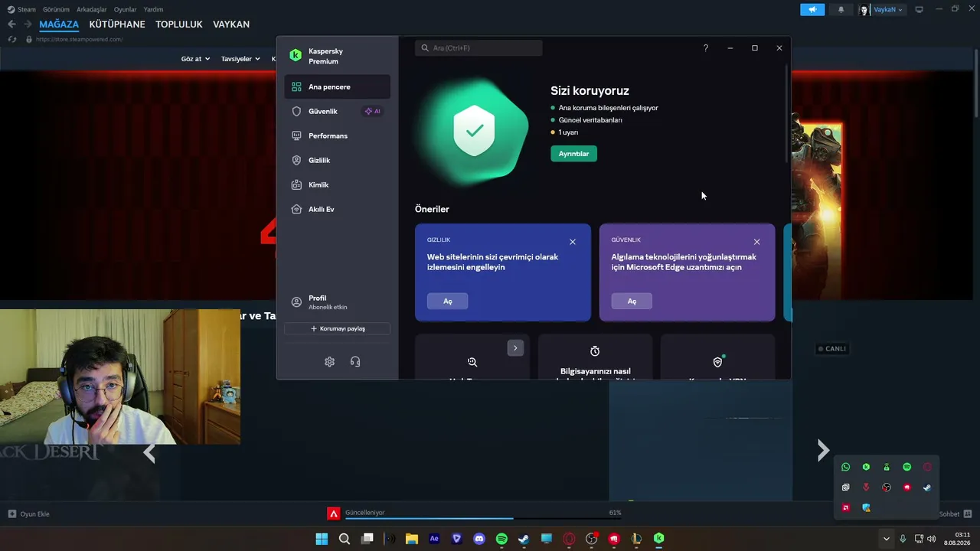This screenshot has height=551, width=980.
Task: Click the Kaspersky window vertical scrollbar
Action: pos(787,115)
